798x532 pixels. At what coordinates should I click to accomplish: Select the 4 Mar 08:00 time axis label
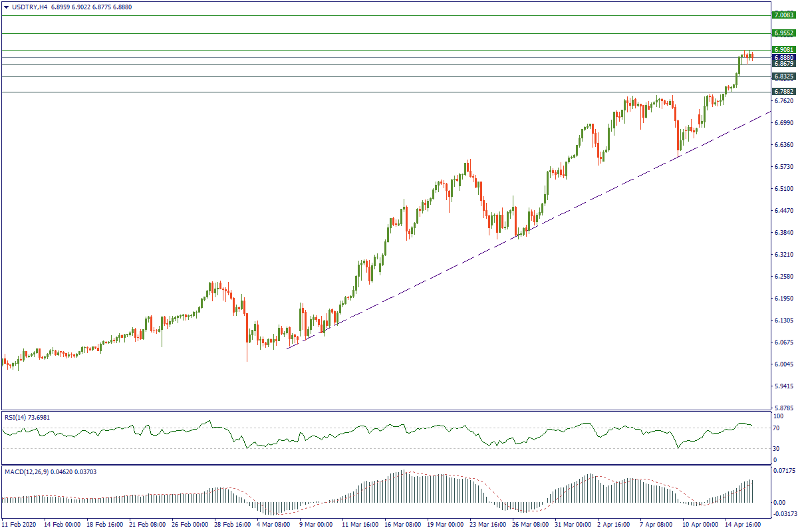271,524
